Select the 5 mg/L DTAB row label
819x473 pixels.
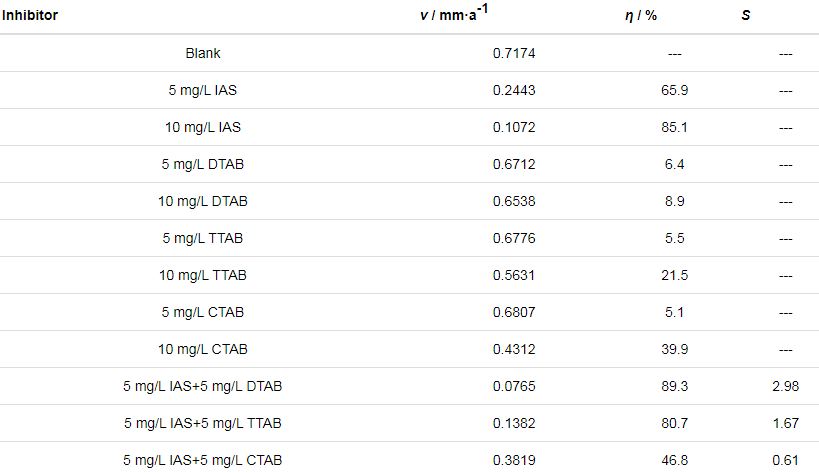(203, 164)
